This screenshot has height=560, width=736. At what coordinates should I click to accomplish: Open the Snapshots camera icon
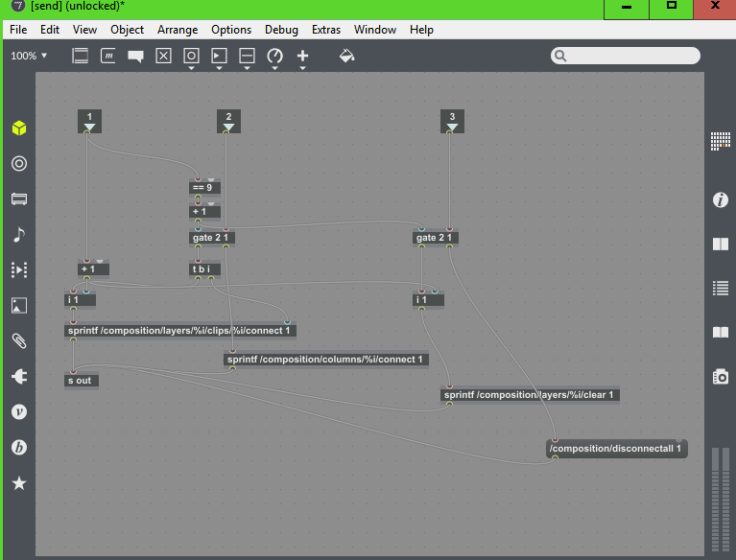720,377
